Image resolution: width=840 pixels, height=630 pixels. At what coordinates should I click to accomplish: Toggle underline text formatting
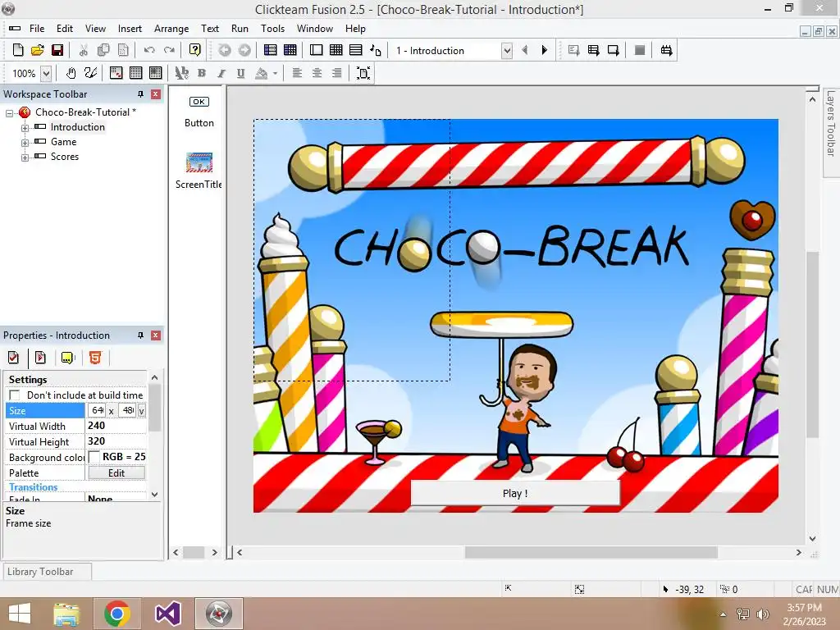click(241, 73)
